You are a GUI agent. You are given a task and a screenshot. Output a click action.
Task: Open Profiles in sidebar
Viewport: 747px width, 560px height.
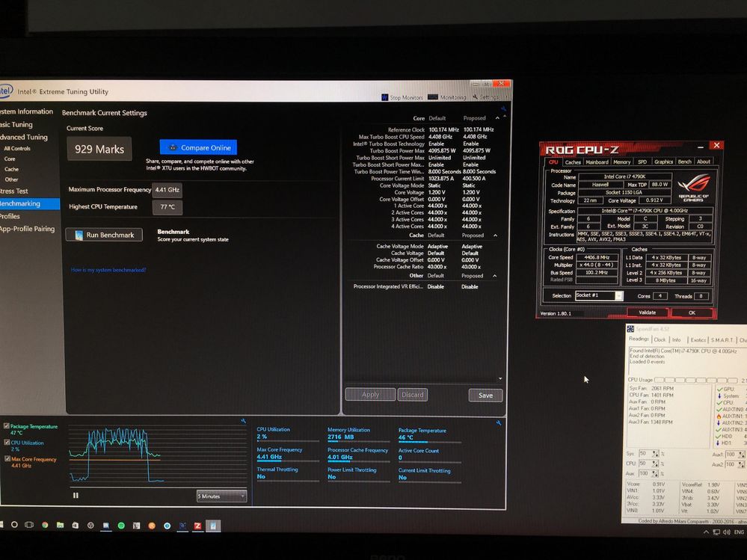(10, 216)
